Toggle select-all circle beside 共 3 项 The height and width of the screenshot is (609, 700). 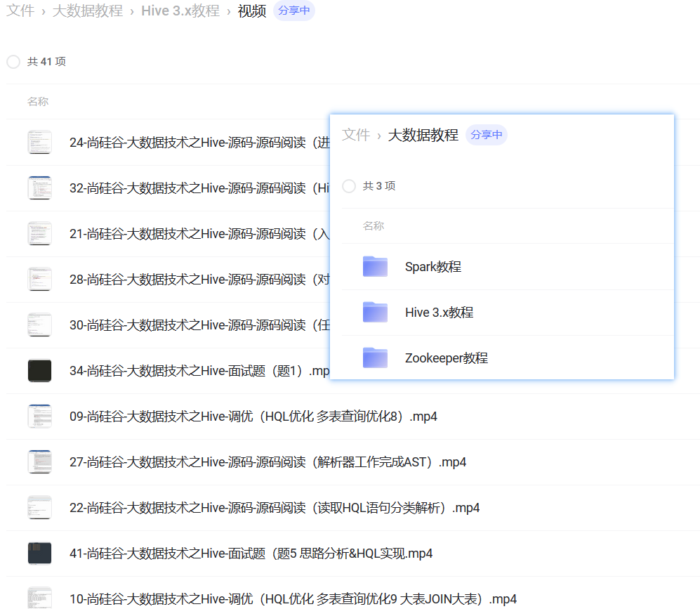click(349, 186)
